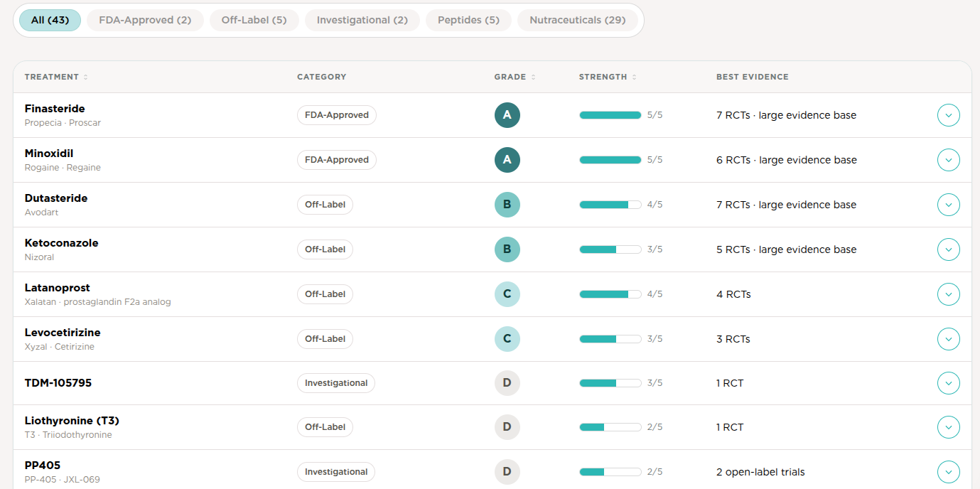Click the Investigational tag on TDM-105795
Screen dimensions: 980x489
[x=336, y=383]
